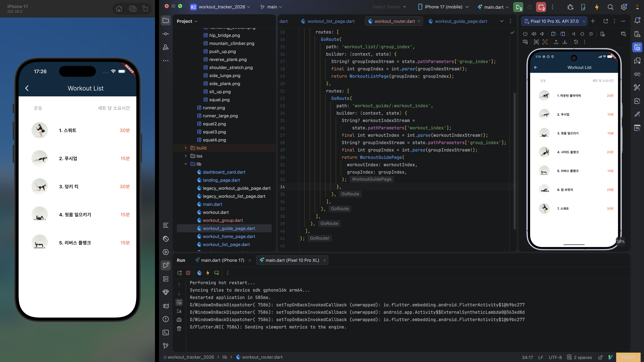Rerun the app in Run panel
Viewport: 644px width, 362px height.
tap(179, 273)
